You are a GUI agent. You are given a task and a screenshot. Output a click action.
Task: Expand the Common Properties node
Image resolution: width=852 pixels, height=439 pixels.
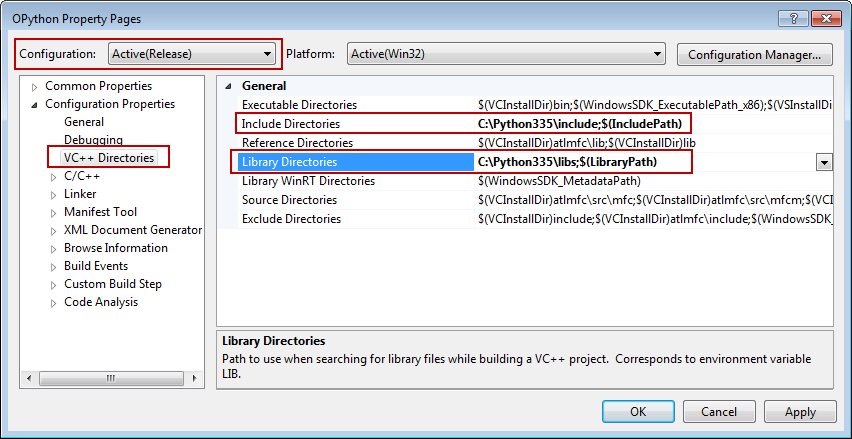click(x=36, y=87)
